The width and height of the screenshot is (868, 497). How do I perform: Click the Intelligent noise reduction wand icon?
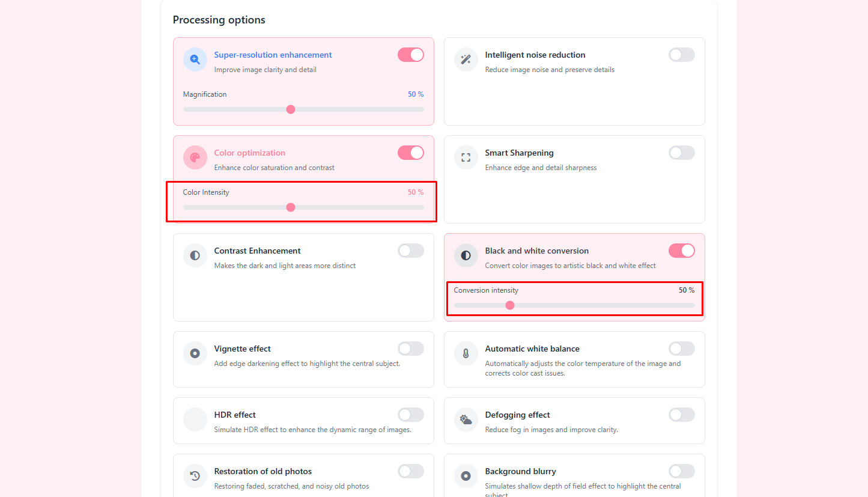tap(466, 59)
